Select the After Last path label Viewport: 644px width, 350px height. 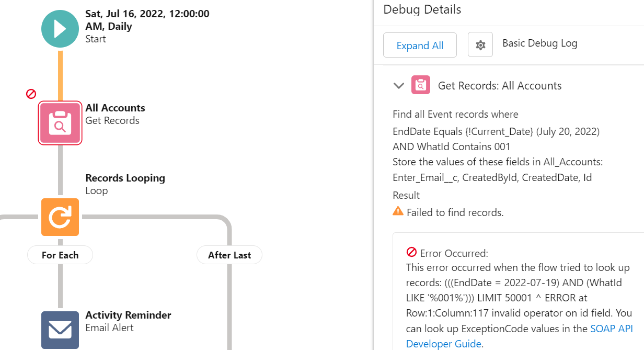click(x=229, y=255)
